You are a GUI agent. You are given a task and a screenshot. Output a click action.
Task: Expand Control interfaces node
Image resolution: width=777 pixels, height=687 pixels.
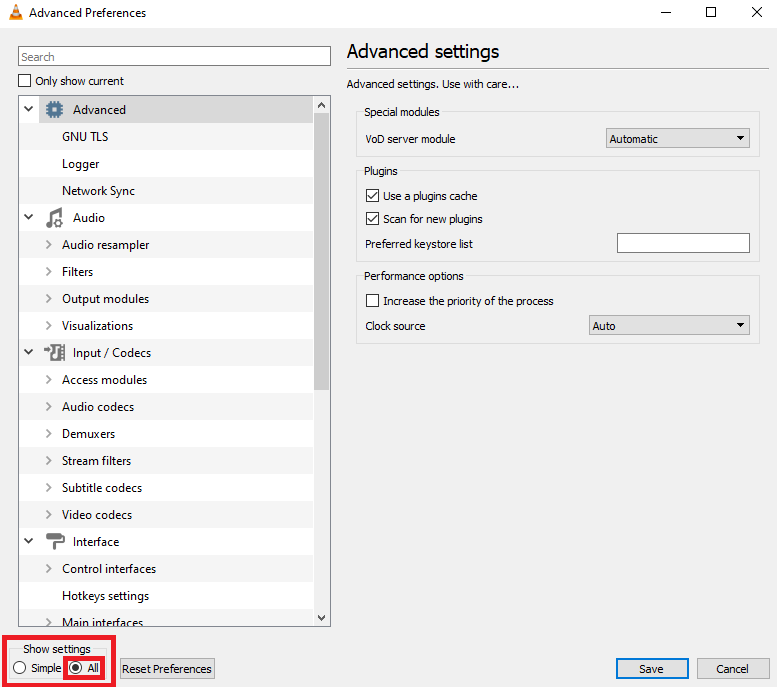tap(49, 569)
